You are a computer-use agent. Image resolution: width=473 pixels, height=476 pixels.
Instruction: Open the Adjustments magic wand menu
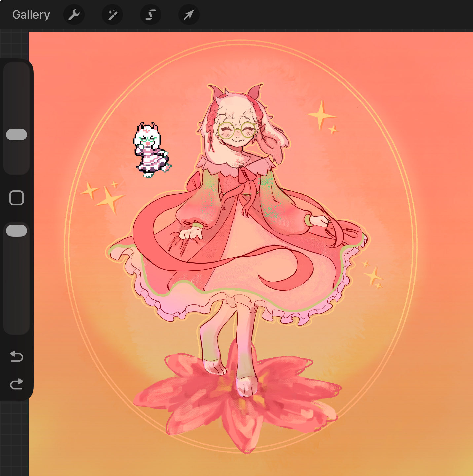(x=112, y=15)
